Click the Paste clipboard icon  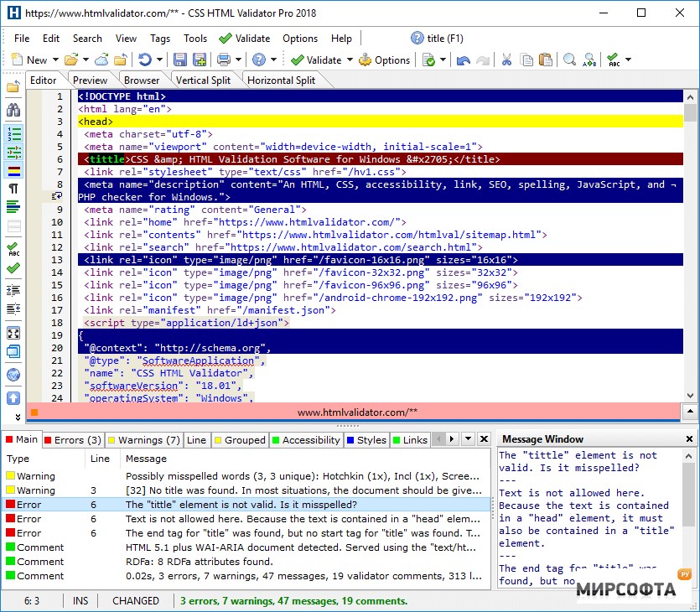coord(546,60)
